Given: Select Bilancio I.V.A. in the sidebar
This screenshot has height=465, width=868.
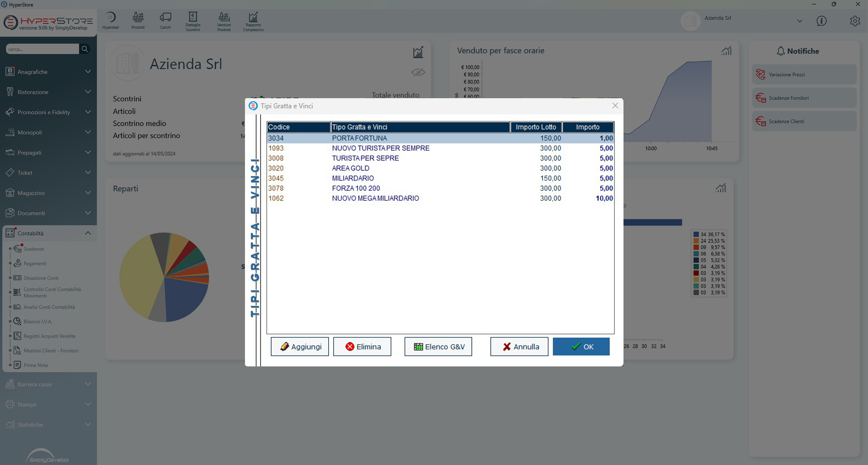Looking at the screenshot, I should 38,322.
